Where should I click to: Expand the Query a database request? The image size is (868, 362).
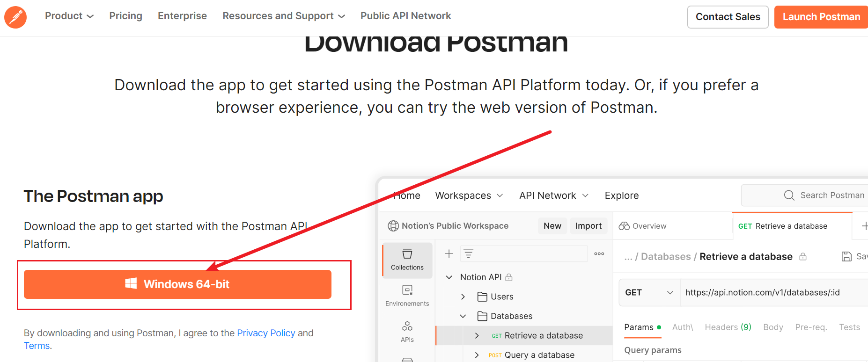477,355
